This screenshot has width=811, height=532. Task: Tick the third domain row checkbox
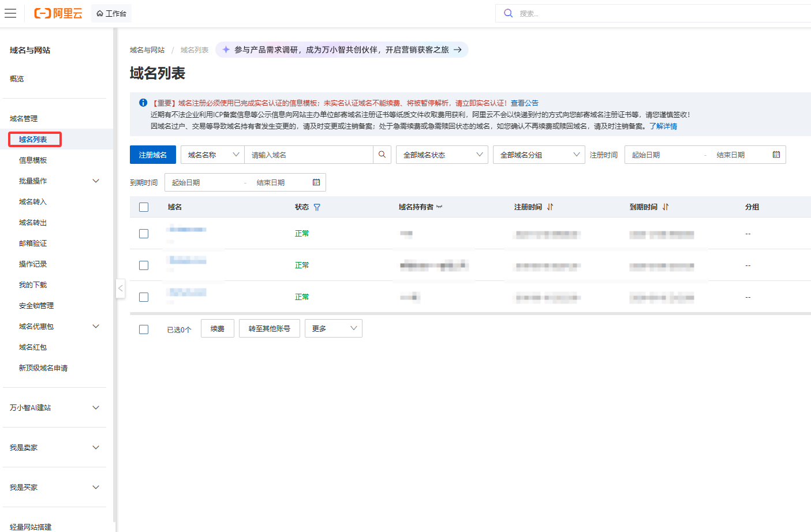(x=144, y=297)
